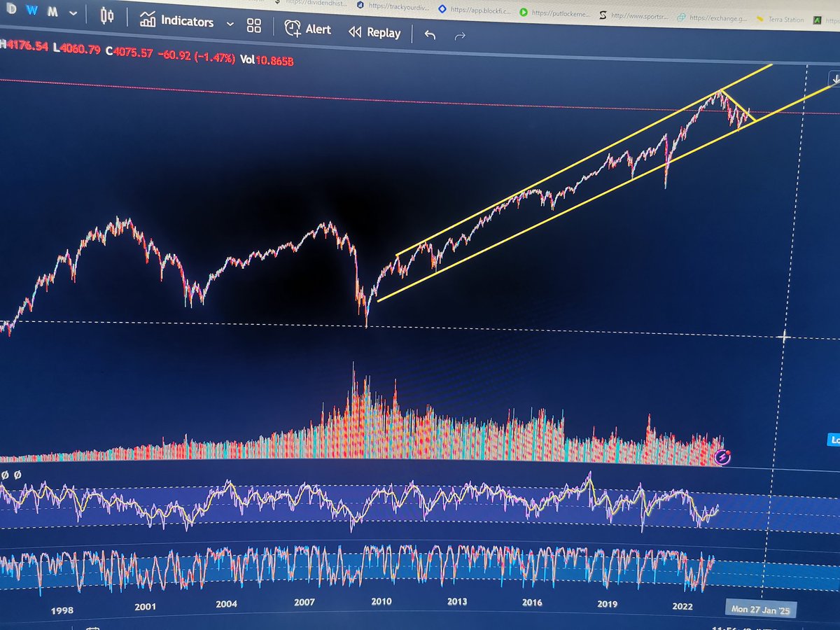
Task: Click the pink lightning event icon
Action: click(724, 458)
